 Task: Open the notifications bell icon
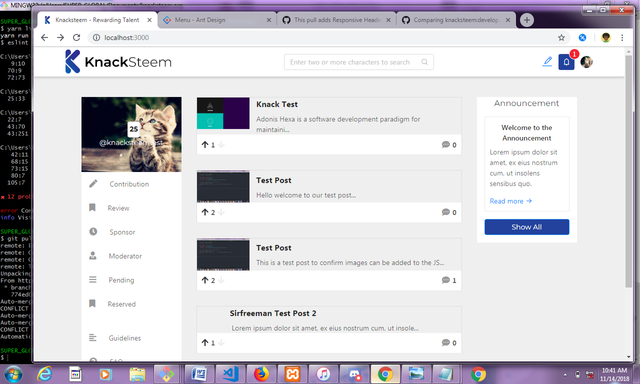(x=566, y=62)
